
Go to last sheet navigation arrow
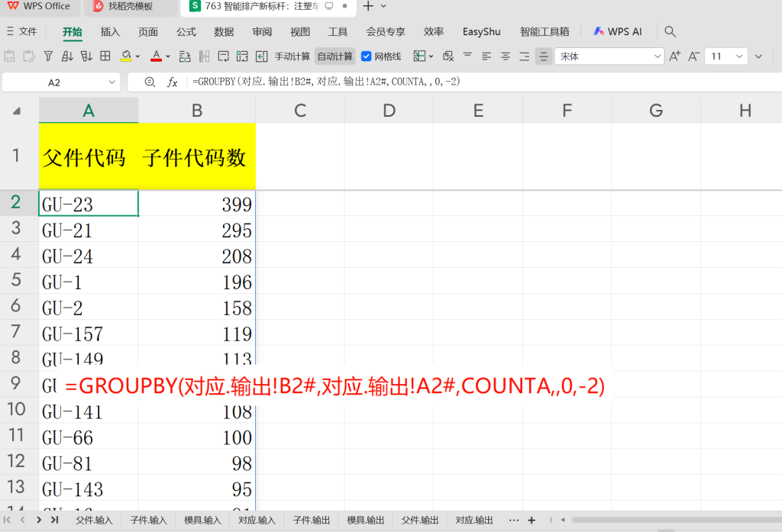click(x=54, y=520)
